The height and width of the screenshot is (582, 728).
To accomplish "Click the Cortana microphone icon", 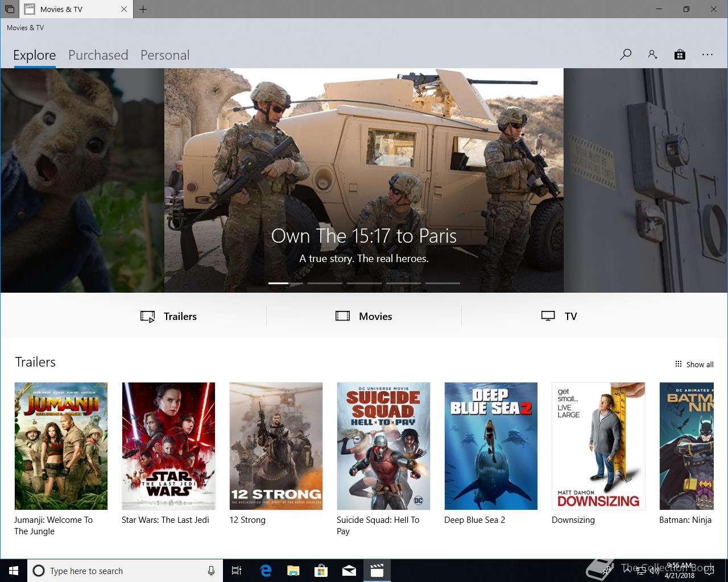I will point(211,571).
